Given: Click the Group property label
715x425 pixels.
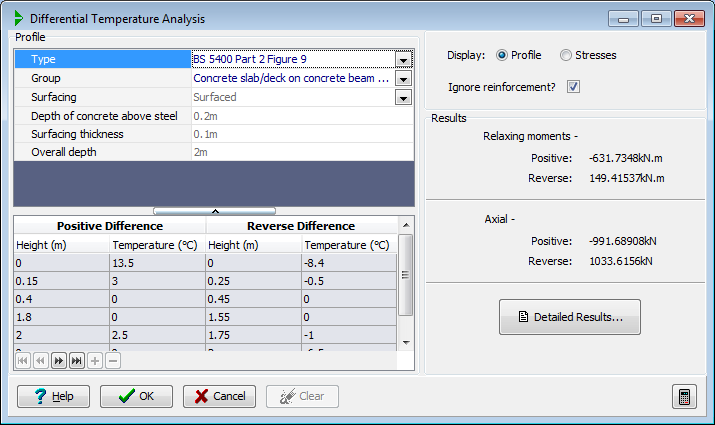Looking at the screenshot, I should (x=46, y=78).
